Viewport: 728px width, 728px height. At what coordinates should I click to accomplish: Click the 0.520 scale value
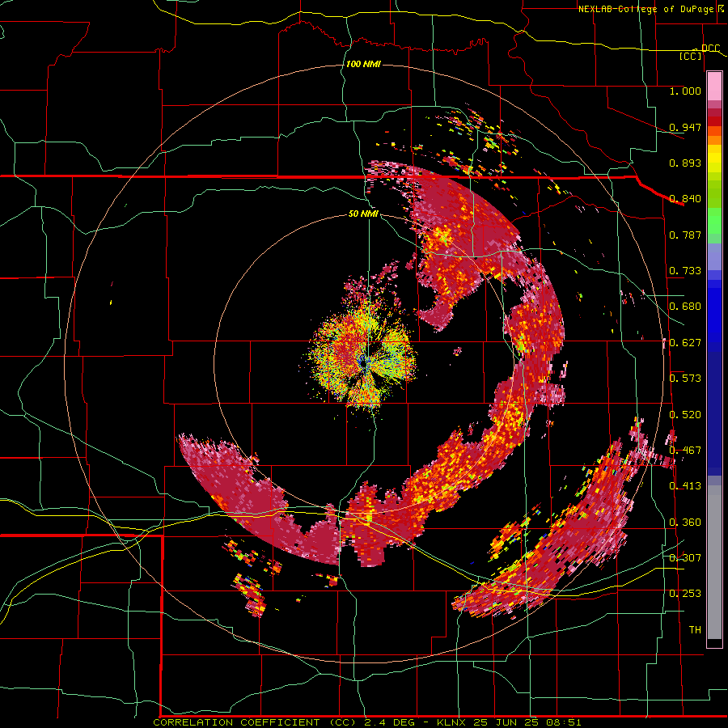(685, 415)
